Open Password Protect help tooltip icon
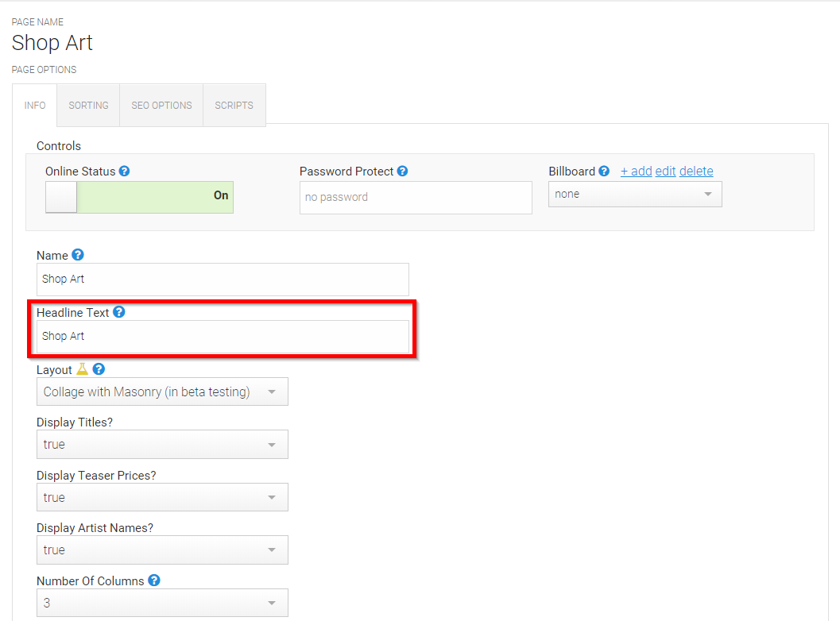The height and width of the screenshot is (621, 840). pyautogui.click(x=402, y=171)
